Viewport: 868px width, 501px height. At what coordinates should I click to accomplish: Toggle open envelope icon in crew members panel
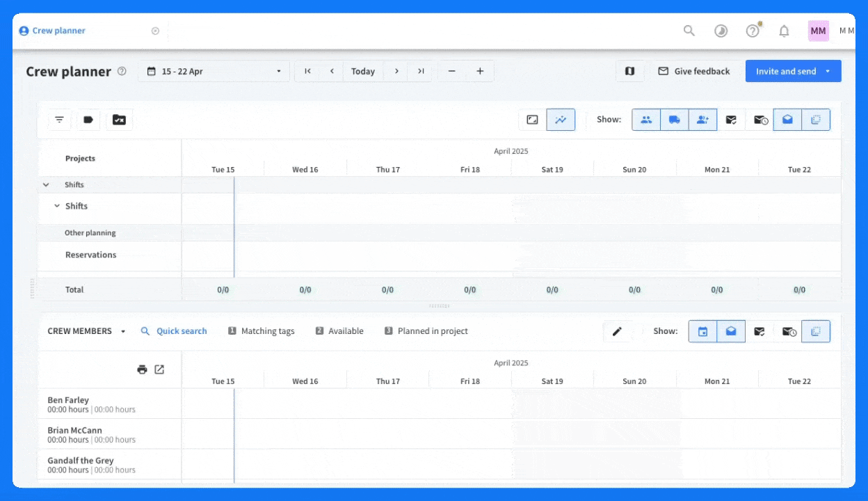[x=731, y=331]
